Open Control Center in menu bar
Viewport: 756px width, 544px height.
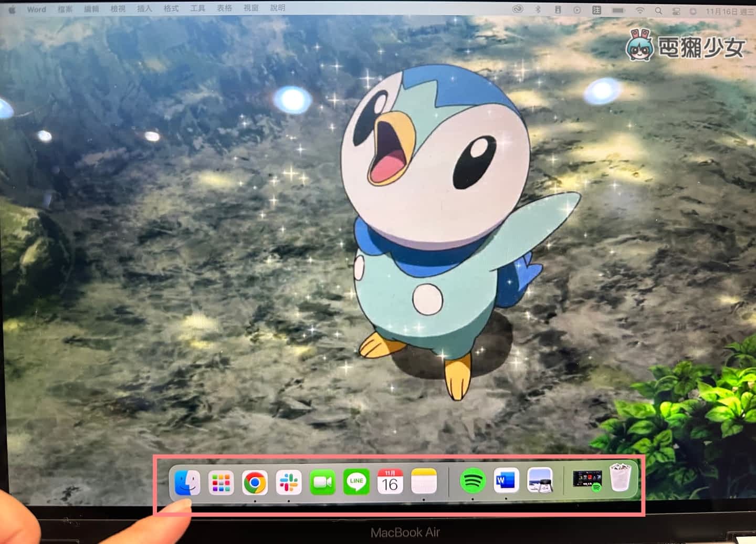676,11
